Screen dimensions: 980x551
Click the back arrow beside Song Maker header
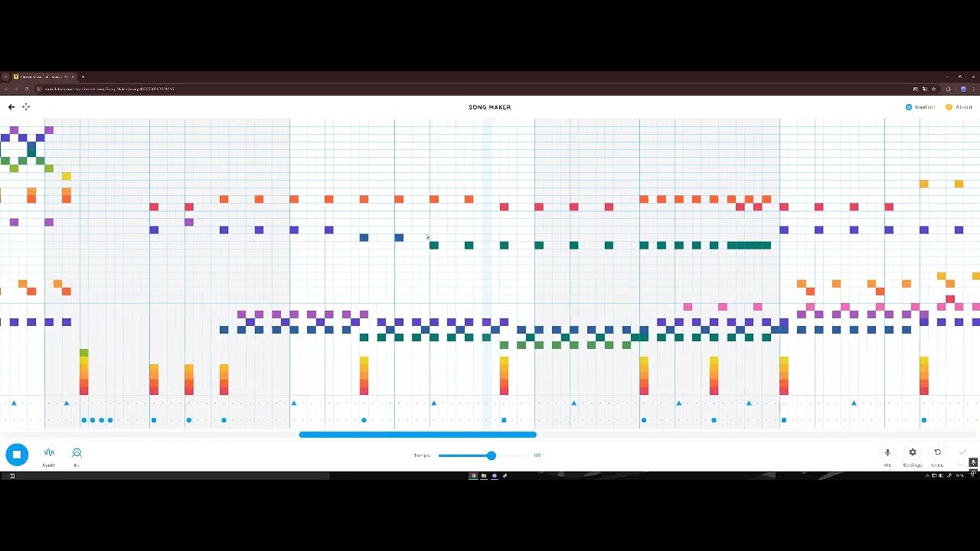(11, 107)
